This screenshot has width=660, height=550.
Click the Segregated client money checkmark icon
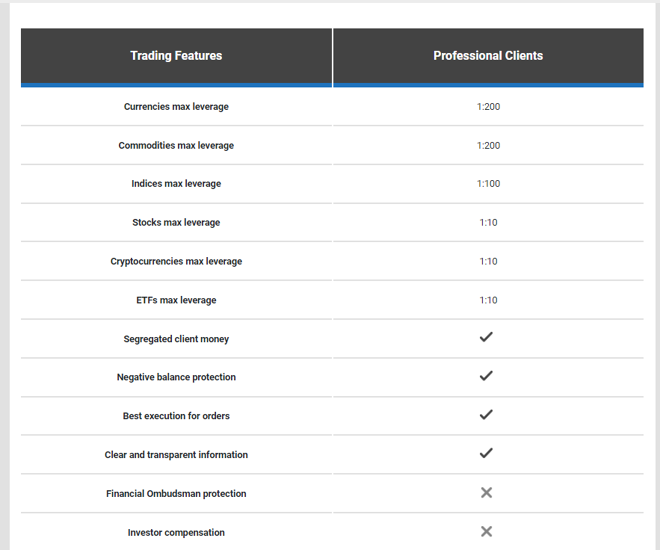click(486, 337)
